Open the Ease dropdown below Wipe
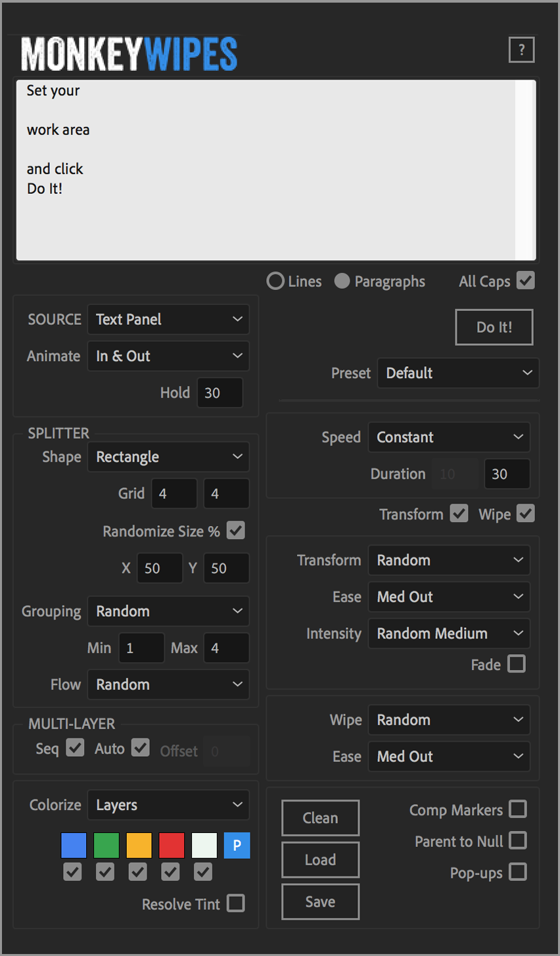Image resolution: width=560 pixels, height=956 pixels. coord(449,757)
